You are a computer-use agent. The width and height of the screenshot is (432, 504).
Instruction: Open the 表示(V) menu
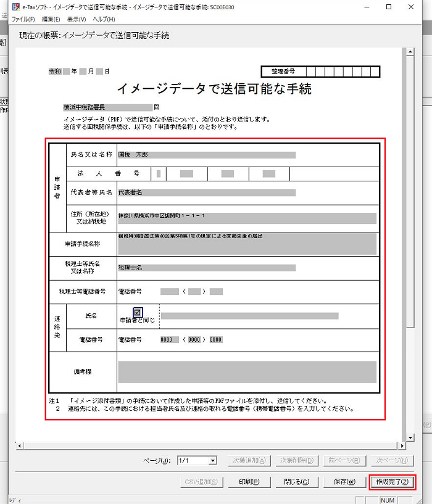[x=77, y=19]
